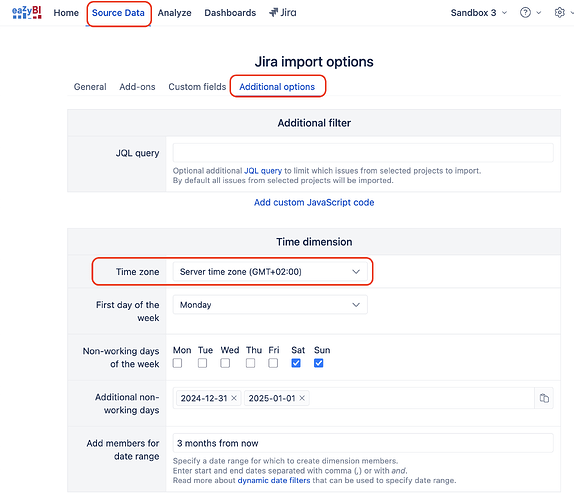Open the dynamic date filters link

click(x=274, y=480)
